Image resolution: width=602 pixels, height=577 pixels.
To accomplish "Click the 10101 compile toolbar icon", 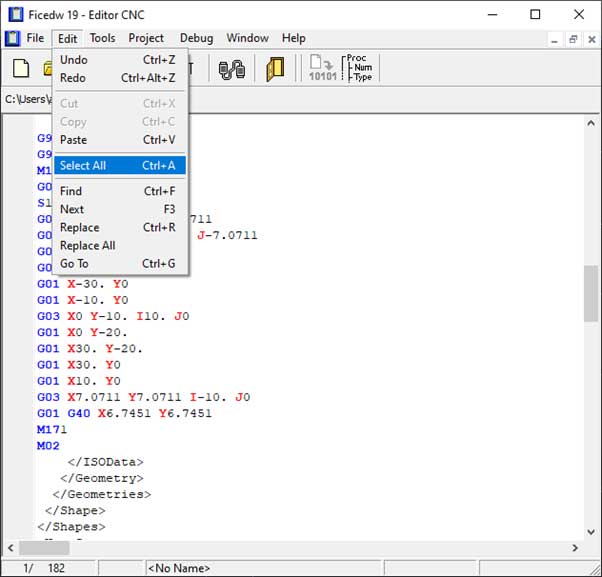I will pyautogui.click(x=322, y=69).
